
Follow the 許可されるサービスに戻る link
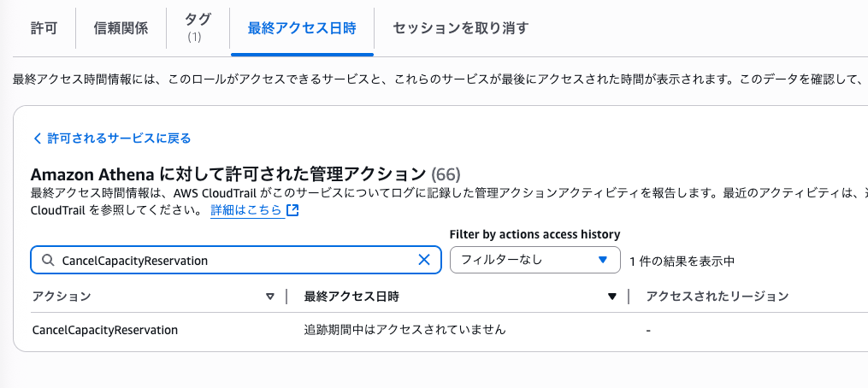coord(119,138)
